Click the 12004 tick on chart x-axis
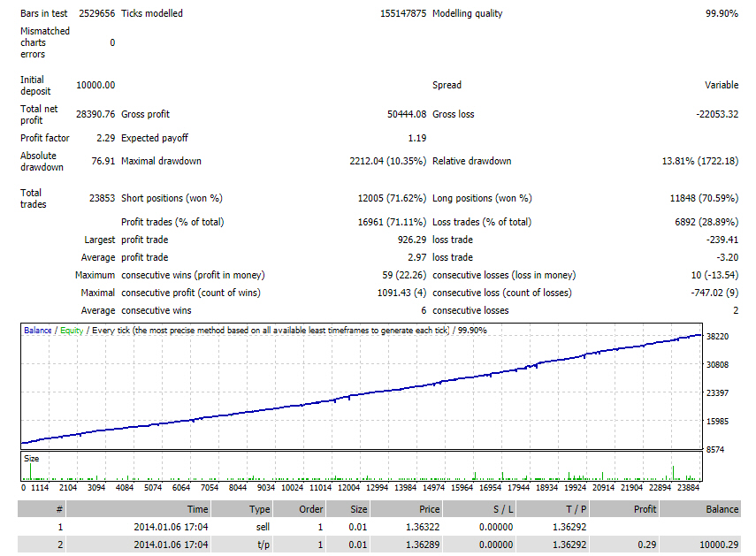The height and width of the screenshot is (556, 756). (x=348, y=488)
